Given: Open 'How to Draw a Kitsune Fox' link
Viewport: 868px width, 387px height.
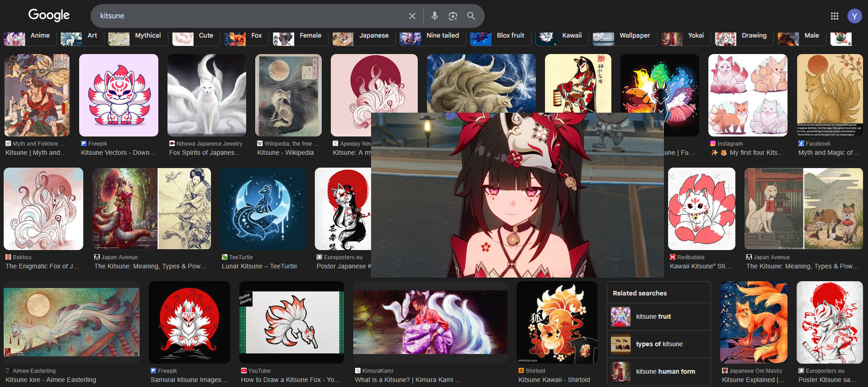Looking at the screenshot, I should (291, 380).
